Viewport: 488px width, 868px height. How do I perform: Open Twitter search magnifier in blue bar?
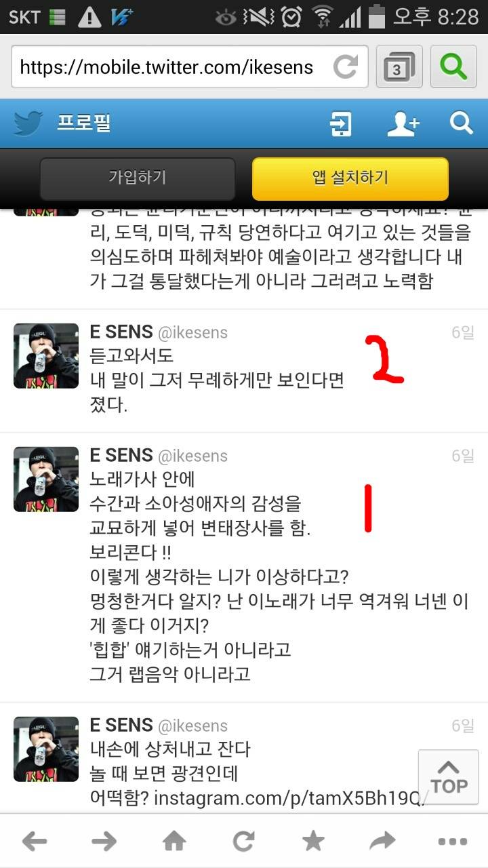pos(461,123)
